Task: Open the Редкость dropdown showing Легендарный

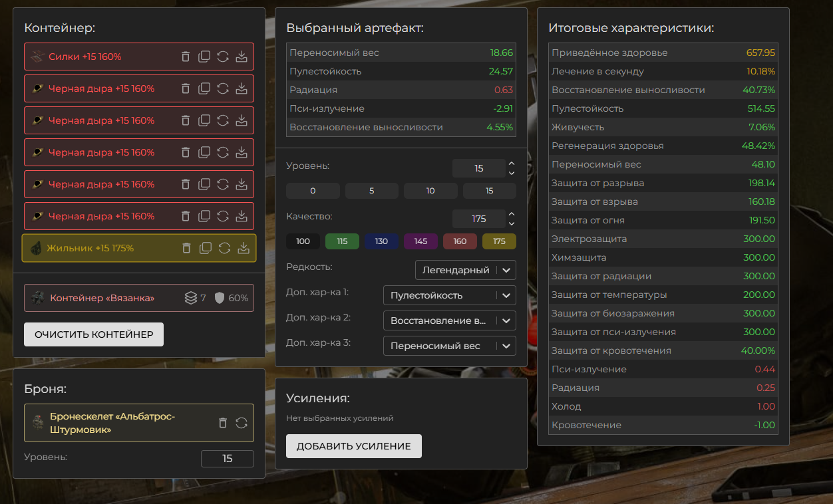Action: 465,270
